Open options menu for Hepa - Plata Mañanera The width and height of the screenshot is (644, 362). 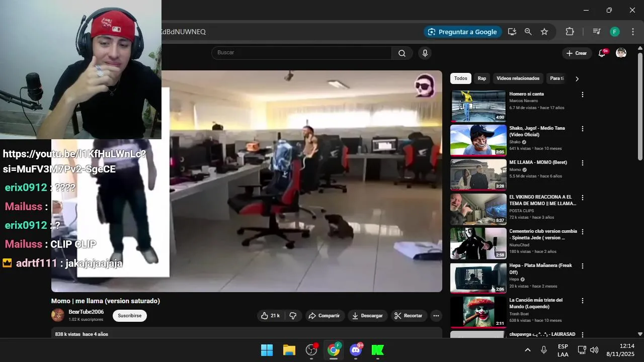(x=583, y=266)
